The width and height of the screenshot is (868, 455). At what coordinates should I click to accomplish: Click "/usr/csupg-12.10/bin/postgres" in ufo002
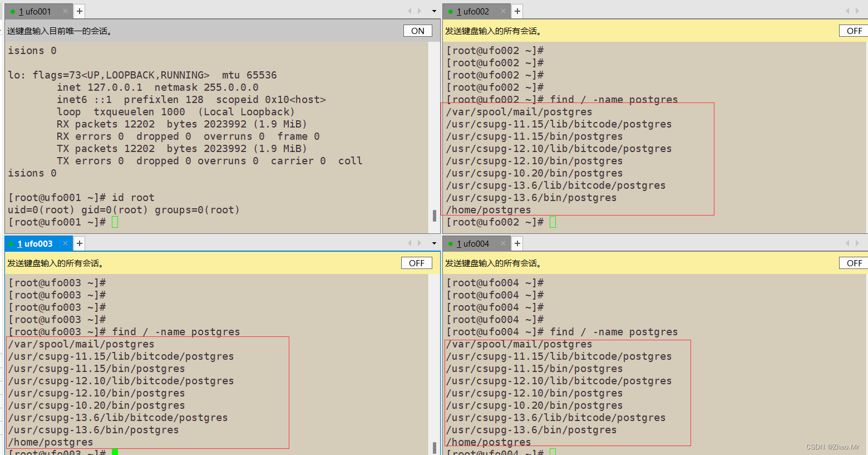pyautogui.click(x=534, y=161)
